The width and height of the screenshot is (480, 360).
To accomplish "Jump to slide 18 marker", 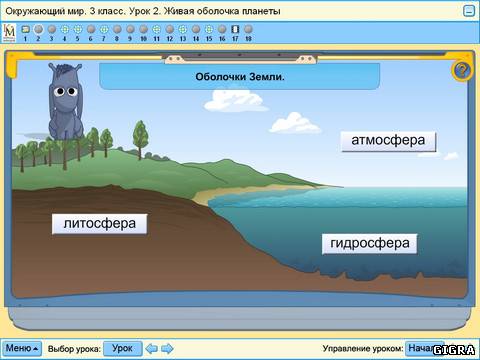I will [x=248, y=29].
